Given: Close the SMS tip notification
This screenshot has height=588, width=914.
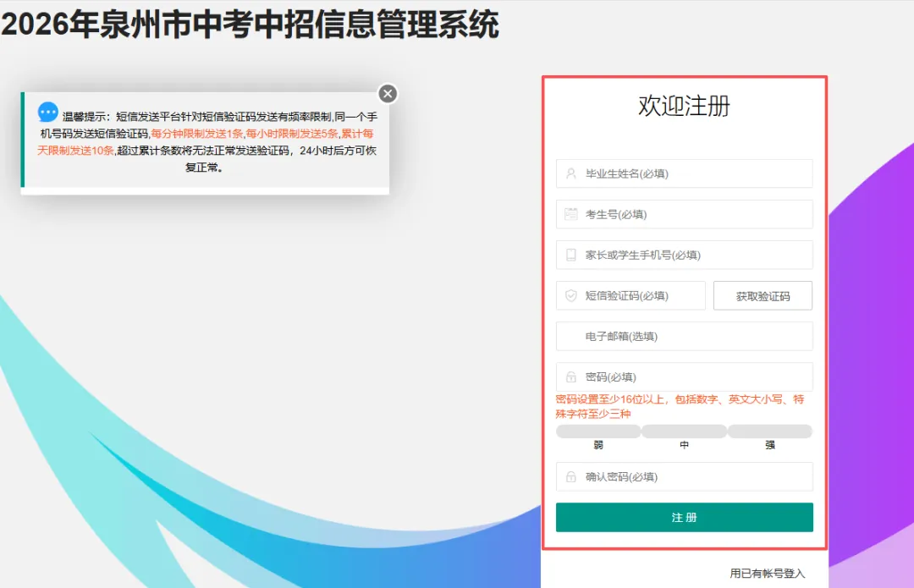Looking at the screenshot, I should tap(388, 94).
